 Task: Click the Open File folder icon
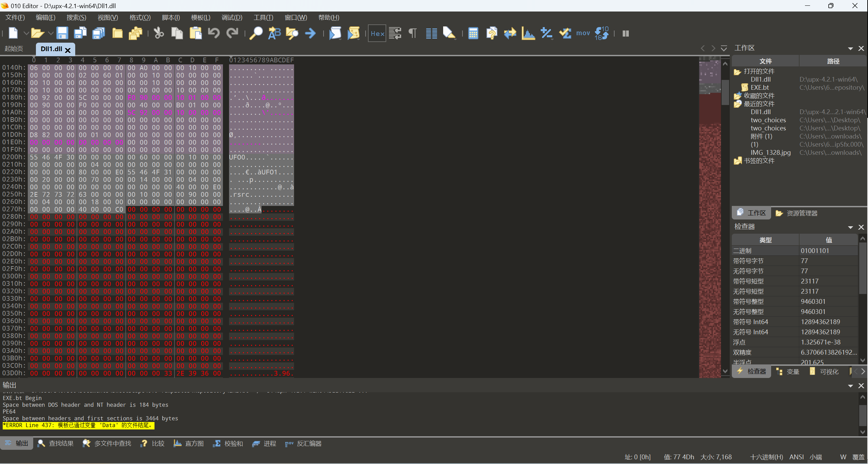coord(37,33)
